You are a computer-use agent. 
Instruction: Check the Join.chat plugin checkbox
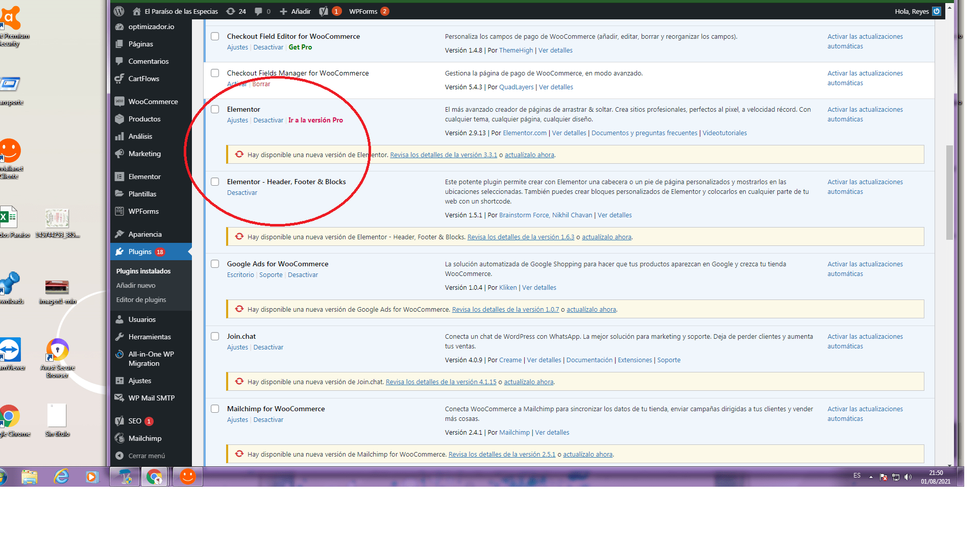(215, 336)
